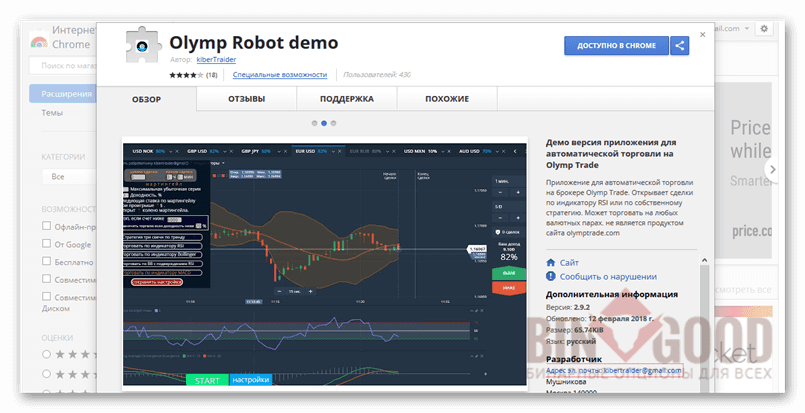805x413 pixels.
Task: Select the upper star rating radio button
Action: (x=46, y=354)
